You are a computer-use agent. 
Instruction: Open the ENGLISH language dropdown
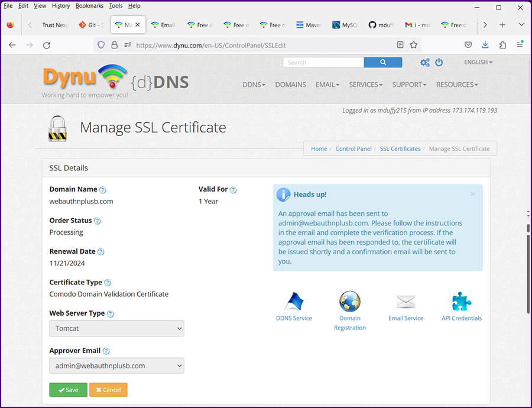pos(478,62)
